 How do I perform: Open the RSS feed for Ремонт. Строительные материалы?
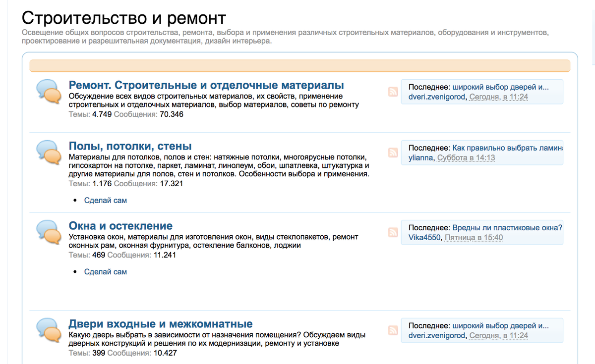click(x=393, y=92)
